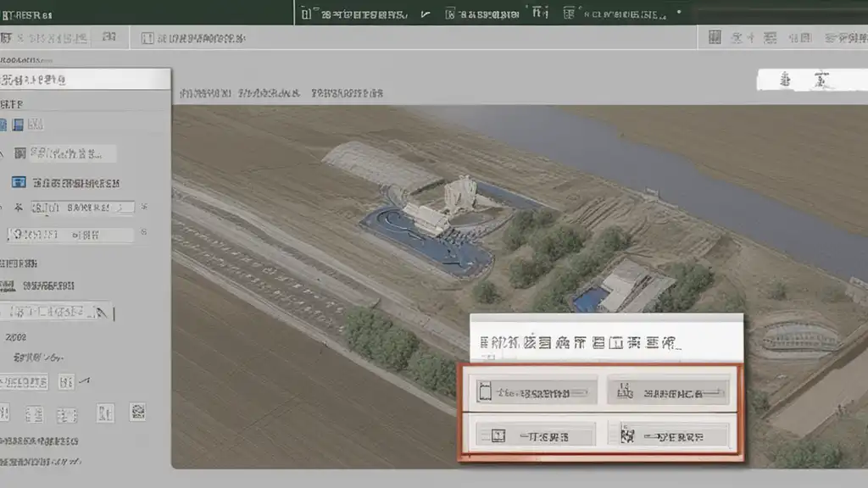Viewport: 868px width, 488px height.
Task: Click the asterisk icon before the outlined input field
Action: tap(19, 208)
